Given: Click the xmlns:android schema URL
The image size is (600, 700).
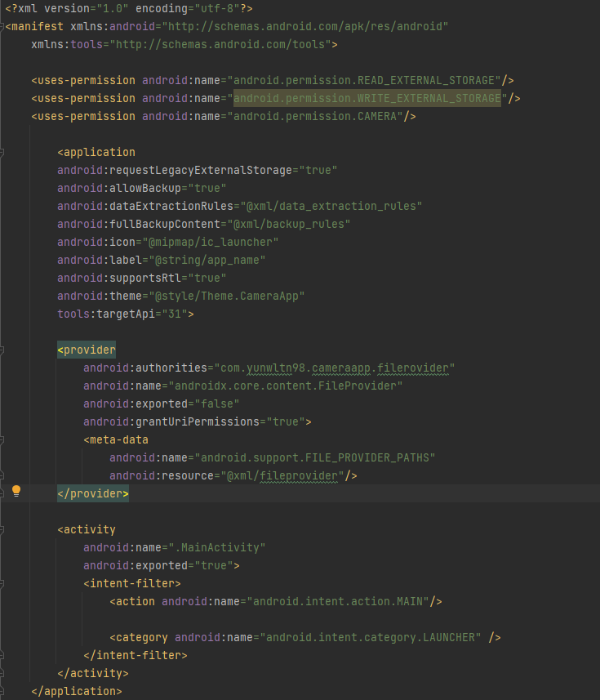Looking at the screenshot, I should (305, 26).
